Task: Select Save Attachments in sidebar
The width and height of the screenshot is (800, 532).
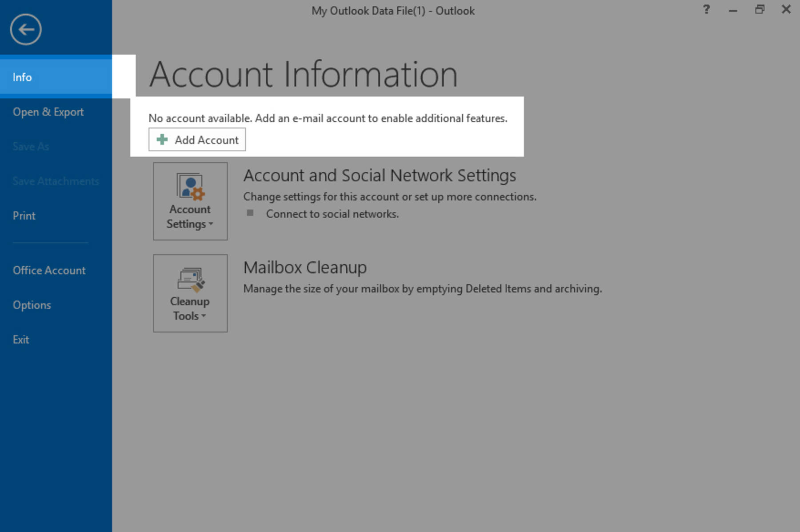Action: point(56,181)
